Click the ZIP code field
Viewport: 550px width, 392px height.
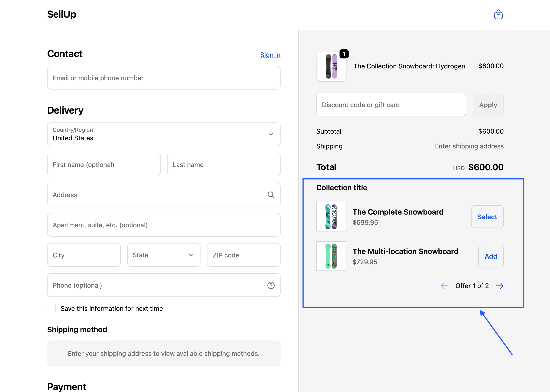243,255
